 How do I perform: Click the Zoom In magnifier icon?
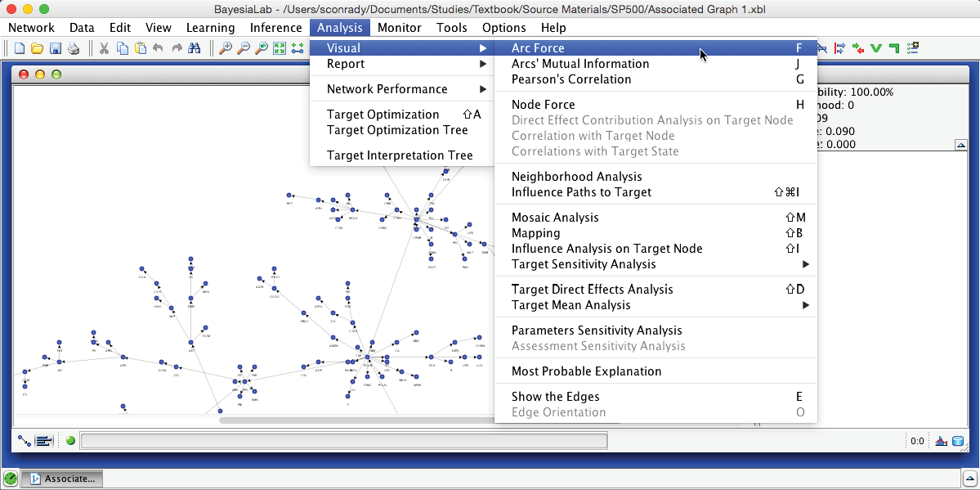225,48
